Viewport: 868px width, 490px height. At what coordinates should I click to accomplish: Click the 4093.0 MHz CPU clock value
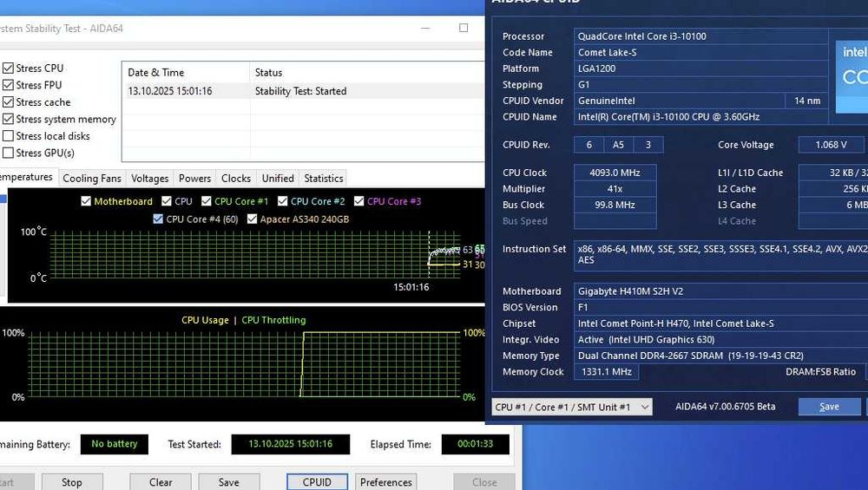[615, 173]
